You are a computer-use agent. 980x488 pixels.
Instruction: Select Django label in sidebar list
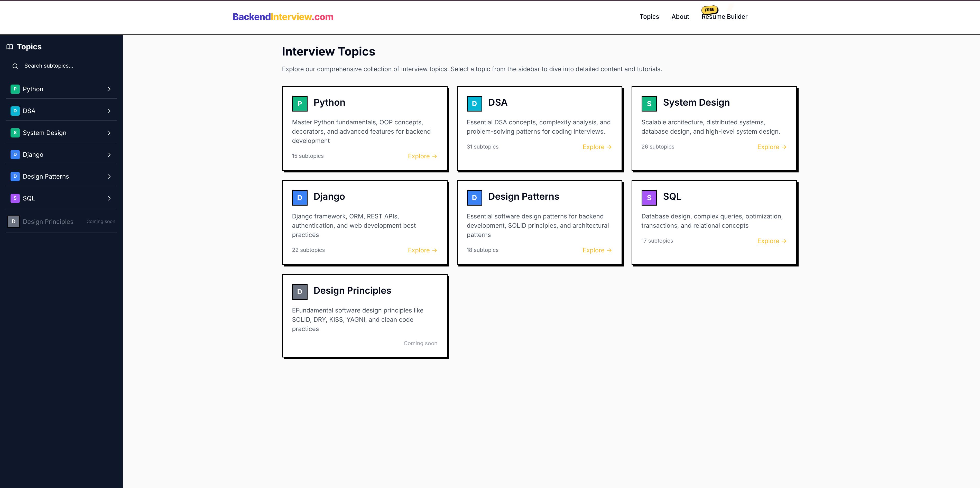pos(33,155)
